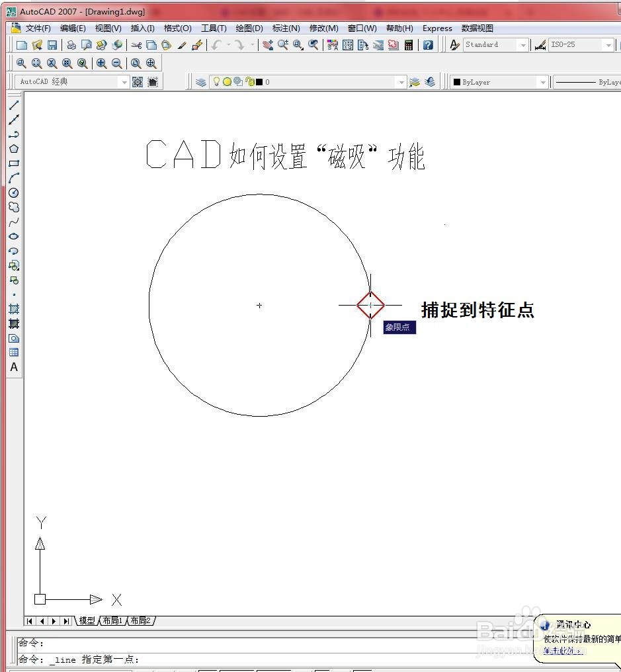Activate the Zoom Realtime tool
This screenshot has width=621, height=672.
point(281,44)
